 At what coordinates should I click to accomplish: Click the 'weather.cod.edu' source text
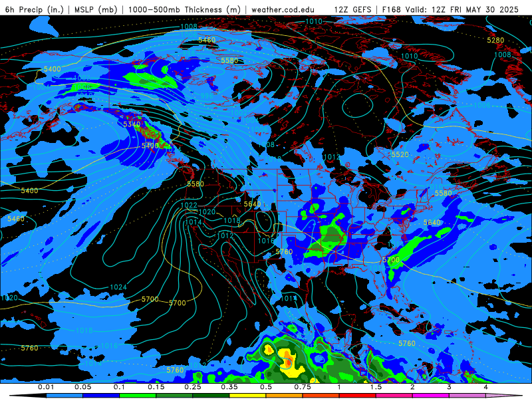click(x=283, y=9)
